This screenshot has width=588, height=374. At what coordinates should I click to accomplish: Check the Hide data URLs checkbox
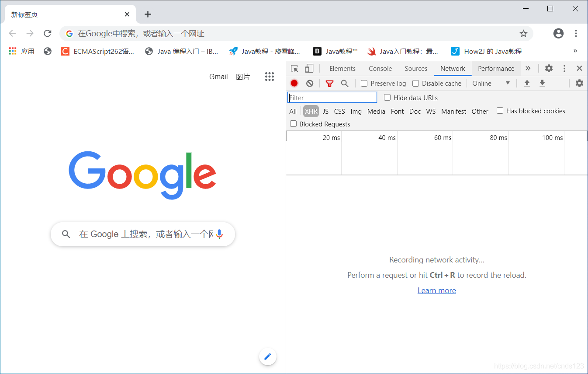387,97
